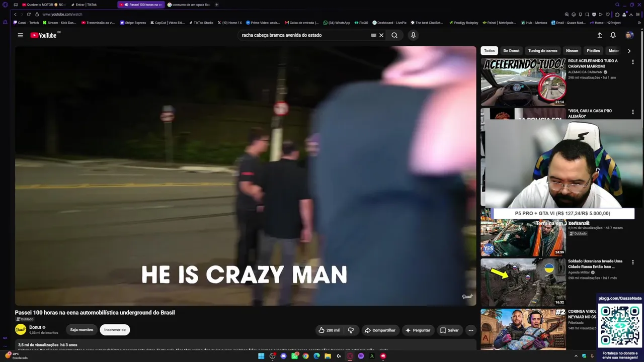Open a new browser tab

217,5
